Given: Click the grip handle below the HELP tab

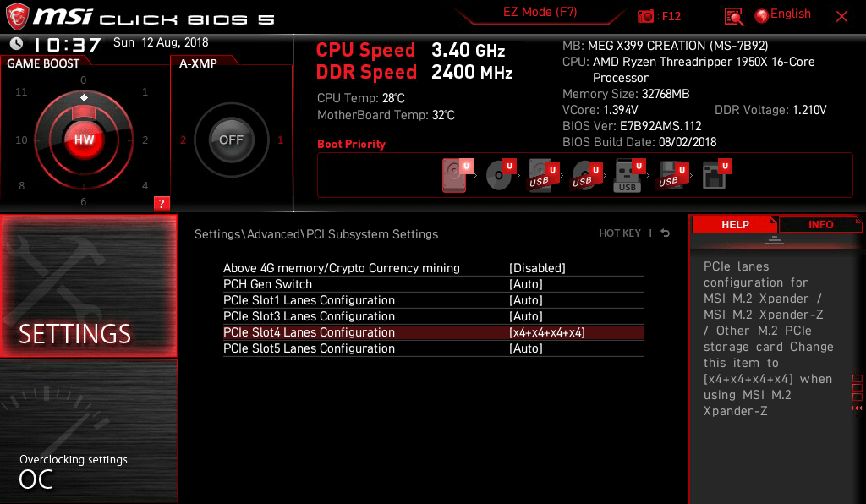Looking at the screenshot, I should pos(775,240).
